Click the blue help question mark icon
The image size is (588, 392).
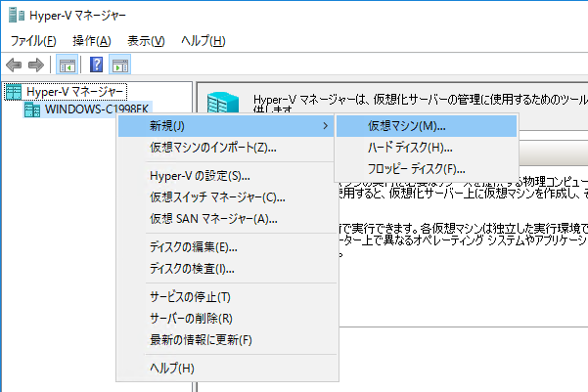(x=97, y=65)
